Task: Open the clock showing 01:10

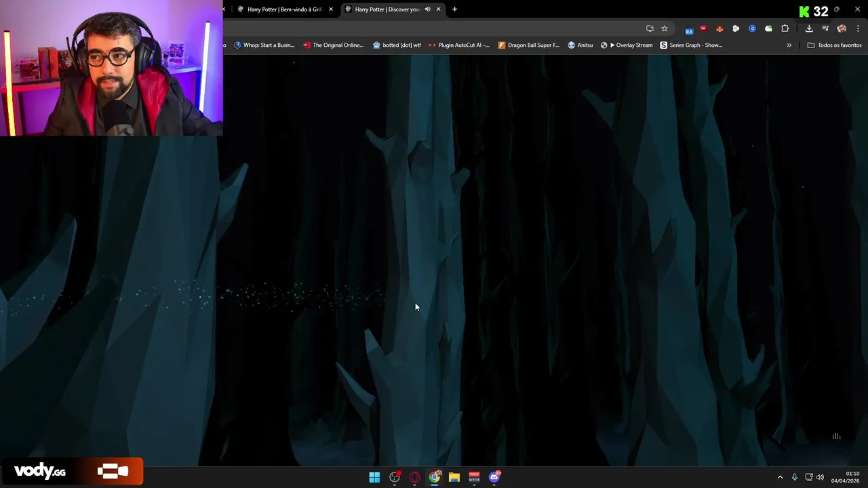Action: click(846, 477)
